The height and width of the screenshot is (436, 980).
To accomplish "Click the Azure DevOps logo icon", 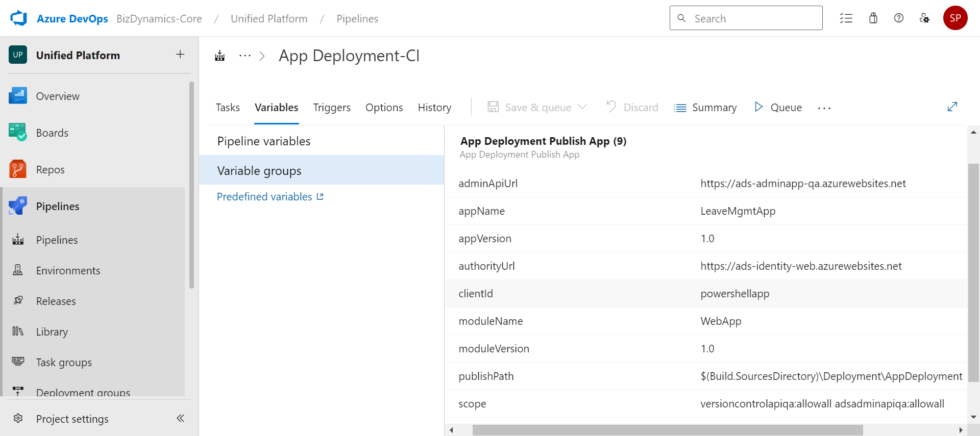I will [x=19, y=18].
